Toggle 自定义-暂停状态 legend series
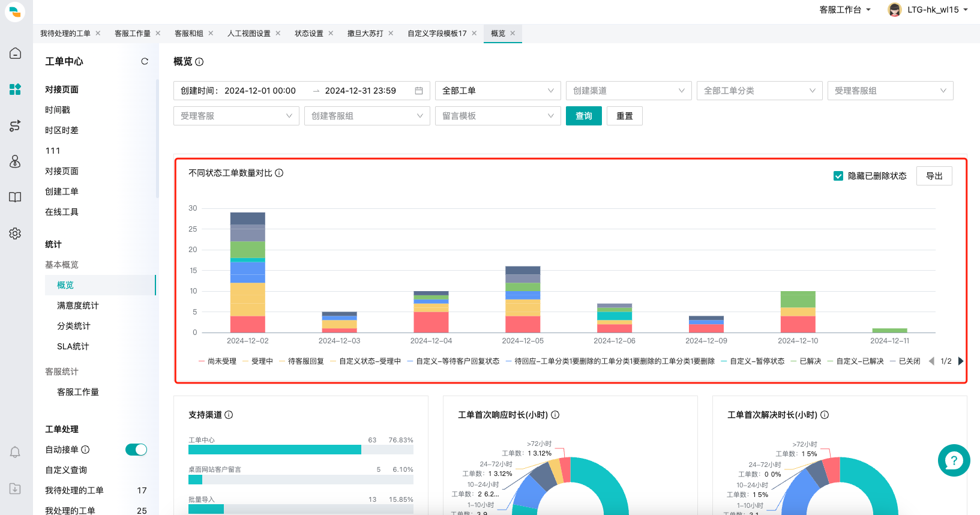The height and width of the screenshot is (515, 980). coord(753,361)
